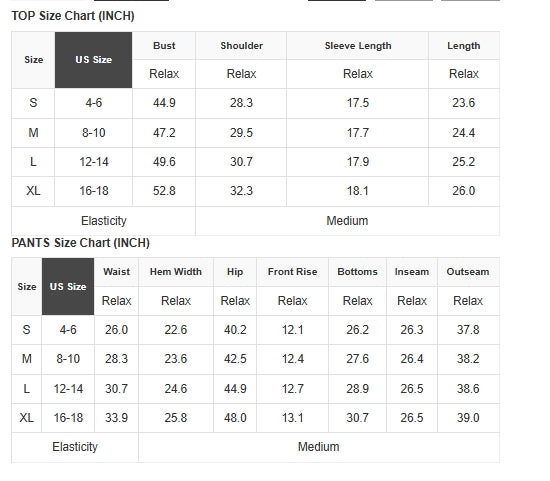Select the dark US Size header in top chart

coord(94,60)
